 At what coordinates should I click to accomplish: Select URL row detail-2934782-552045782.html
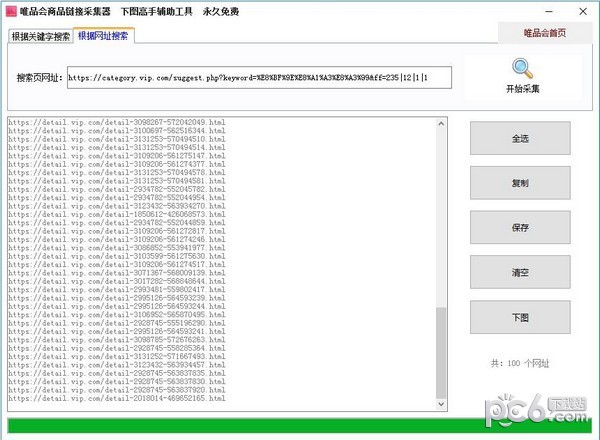(117, 189)
